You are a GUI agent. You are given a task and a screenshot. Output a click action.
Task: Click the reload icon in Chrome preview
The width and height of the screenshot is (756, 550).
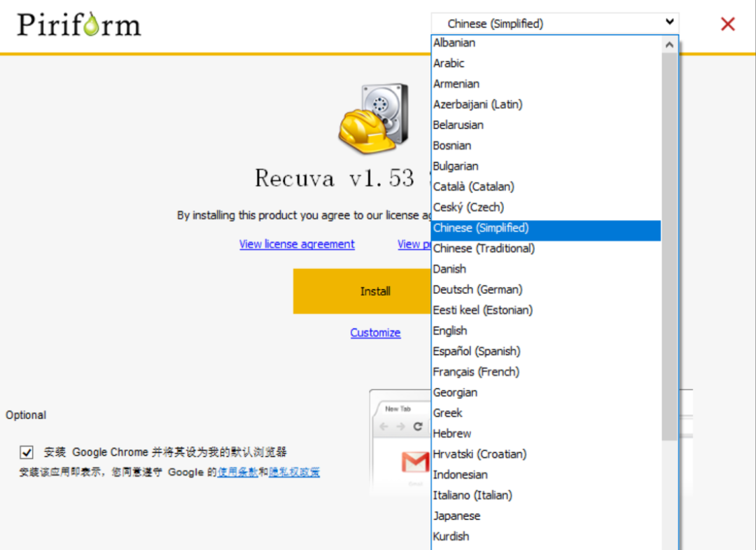pyautogui.click(x=417, y=427)
